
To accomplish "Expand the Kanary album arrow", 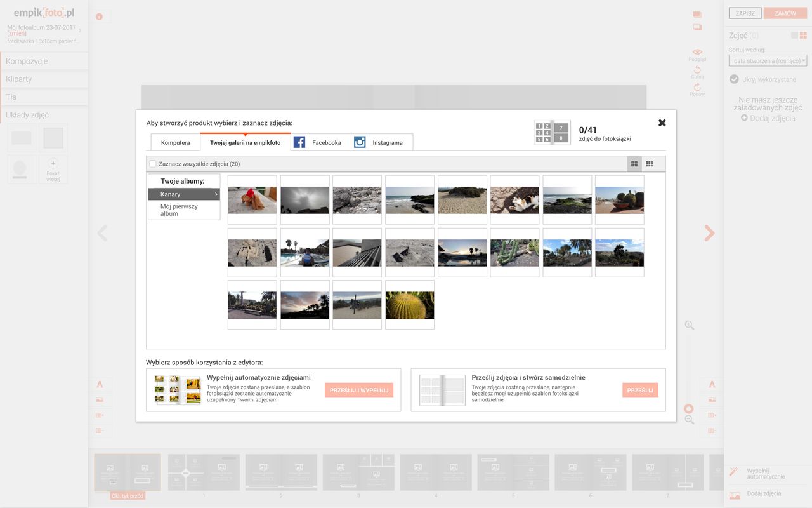I will point(216,194).
